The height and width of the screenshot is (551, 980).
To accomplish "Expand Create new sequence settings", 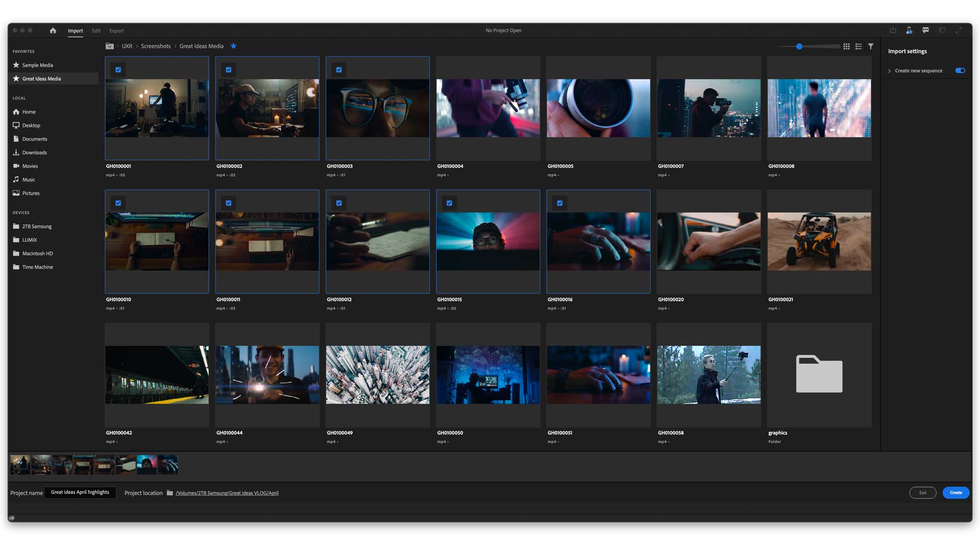I will click(x=889, y=71).
